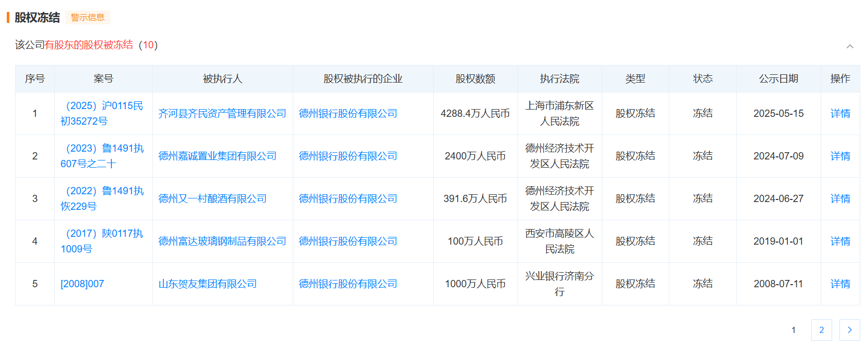This screenshot has height=348, width=868.
Task: Open case (2022)鲁1491执恢229号
Action: pyautogui.click(x=102, y=198)
